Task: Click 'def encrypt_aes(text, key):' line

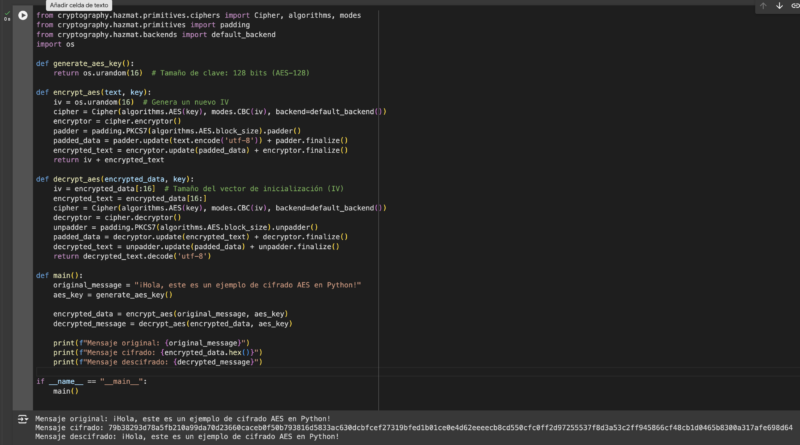Action: click(x=93, y=92)
